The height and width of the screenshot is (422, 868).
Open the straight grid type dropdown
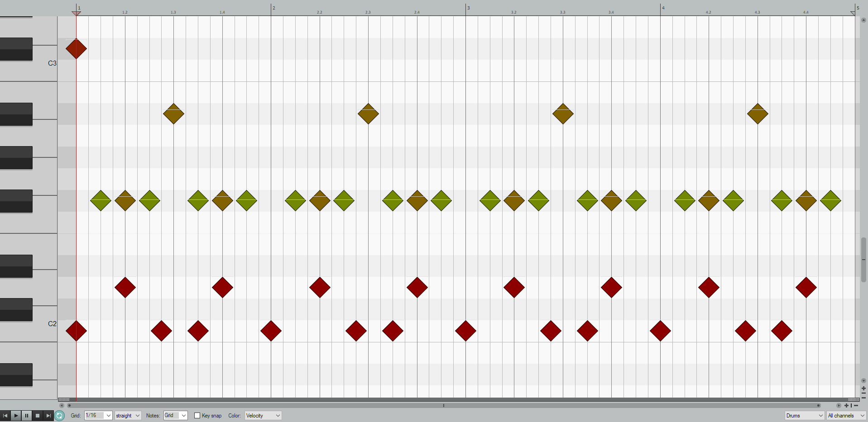click(x=128, y=416)
